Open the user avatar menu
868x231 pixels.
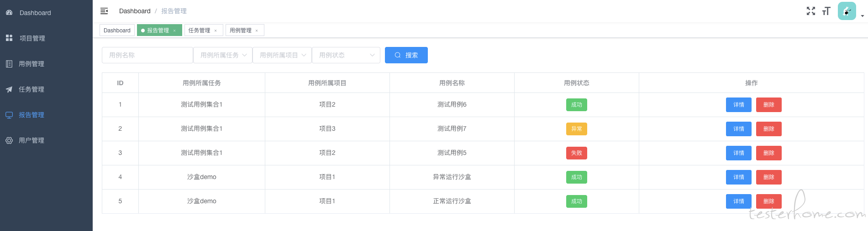click(847, 11)
